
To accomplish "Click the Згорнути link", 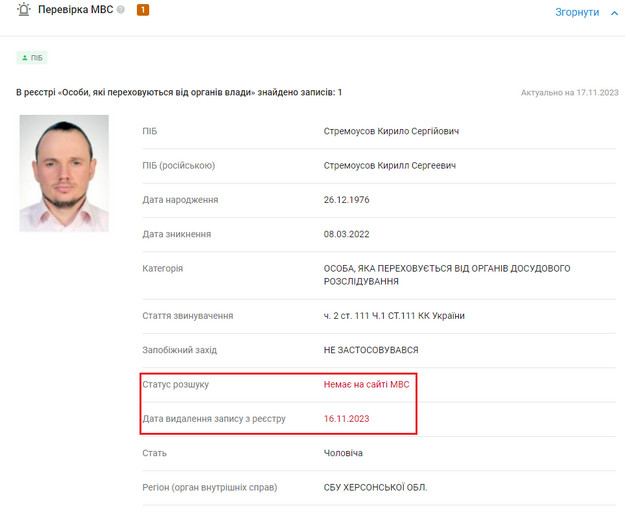I will point(577,12).
